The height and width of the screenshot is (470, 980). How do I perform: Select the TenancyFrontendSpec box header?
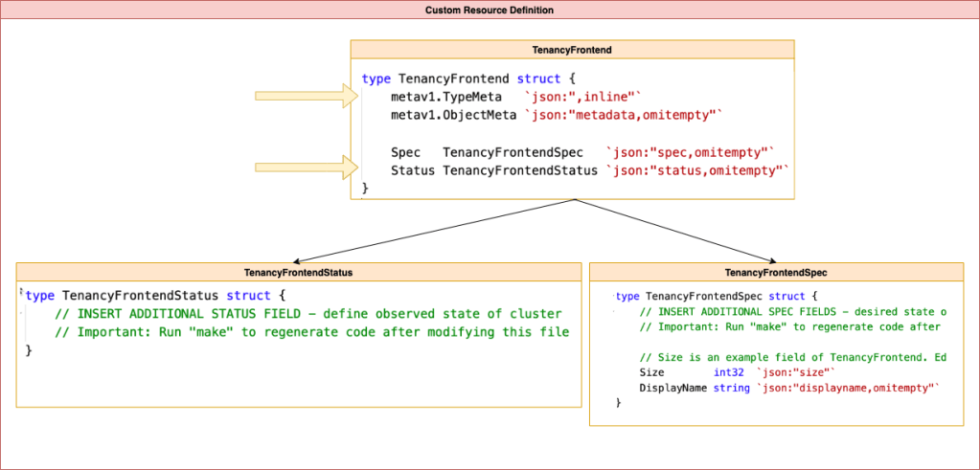tap(776, 273)
